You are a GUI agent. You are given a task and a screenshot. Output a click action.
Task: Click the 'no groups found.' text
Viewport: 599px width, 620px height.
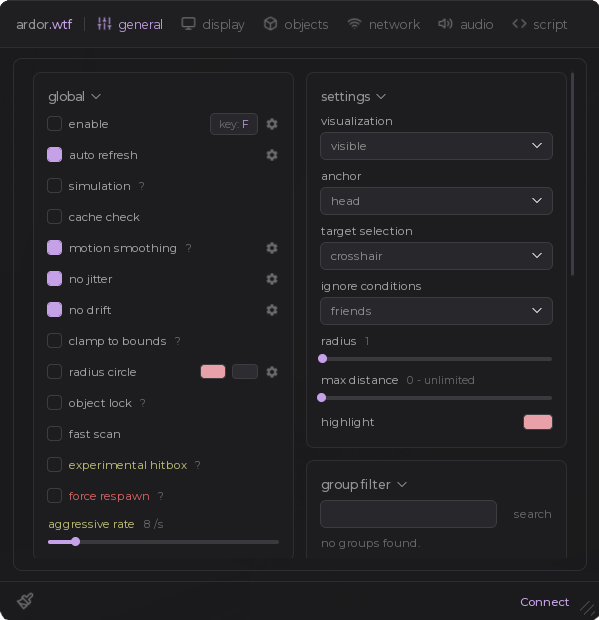click(370, 543)
